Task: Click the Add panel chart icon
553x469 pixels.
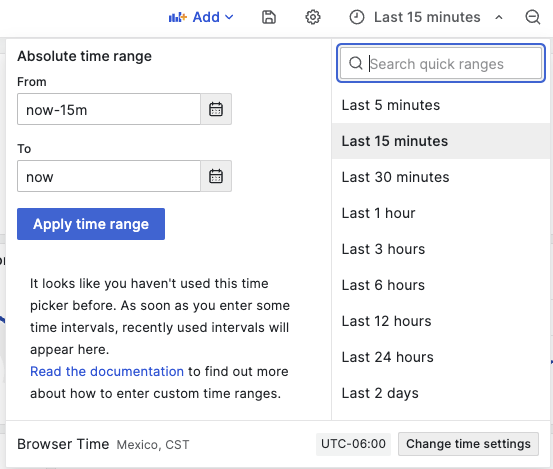Action: coord(177,17)
